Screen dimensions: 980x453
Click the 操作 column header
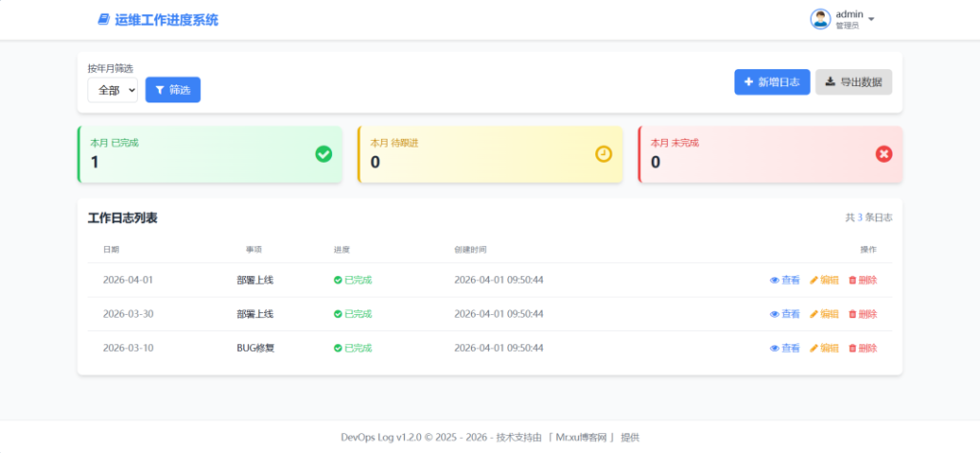[869, 250]
